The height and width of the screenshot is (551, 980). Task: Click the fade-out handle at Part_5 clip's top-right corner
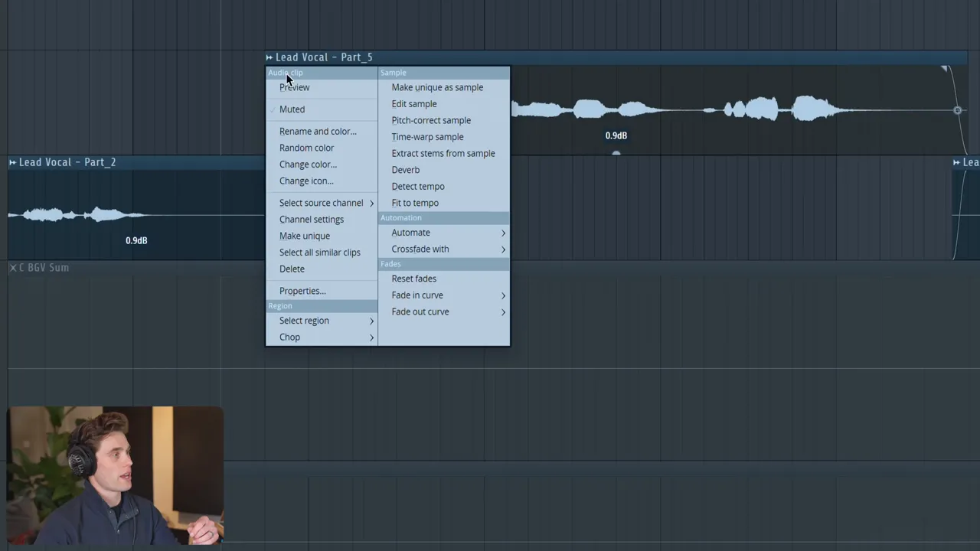click(946, 70)
